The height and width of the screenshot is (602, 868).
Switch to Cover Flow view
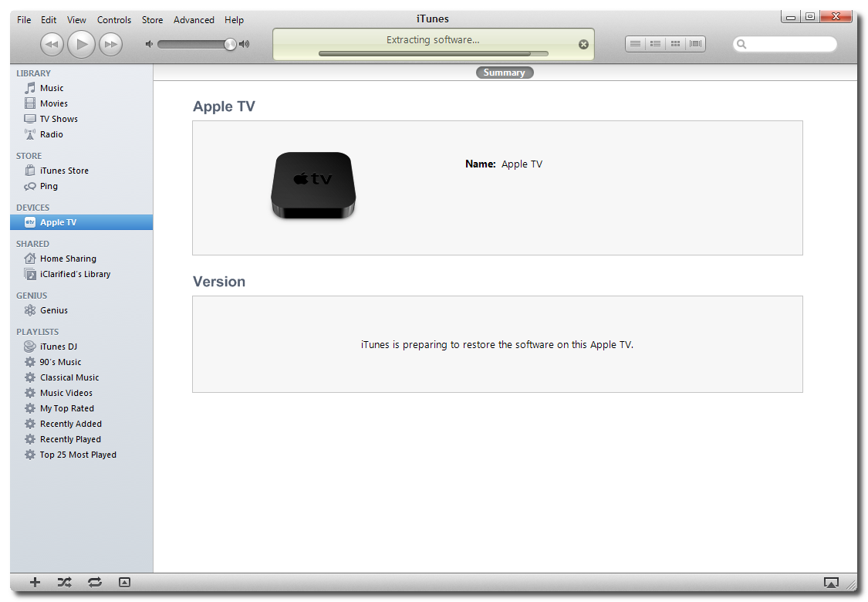click(x=696, y=44)
